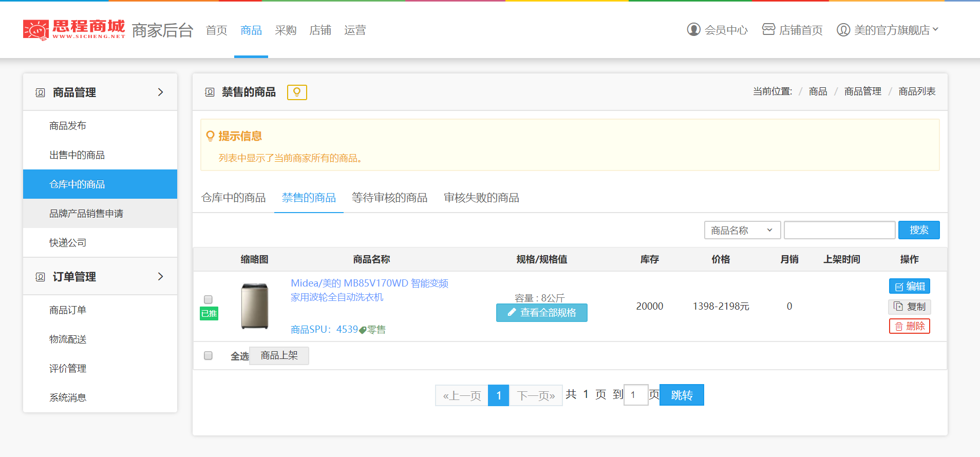Click 查看全部规格 button
This screenshot has width=980, height=457.
coord(542,313)
